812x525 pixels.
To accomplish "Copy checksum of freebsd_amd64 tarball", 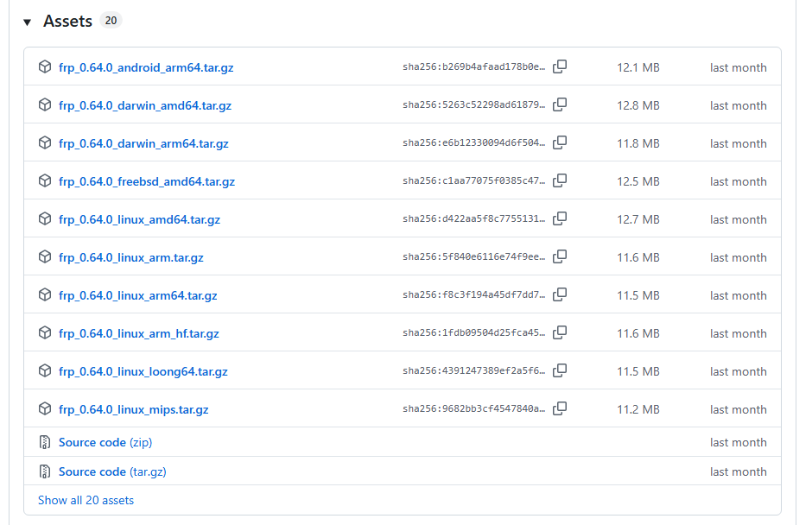I will point(560,180).
